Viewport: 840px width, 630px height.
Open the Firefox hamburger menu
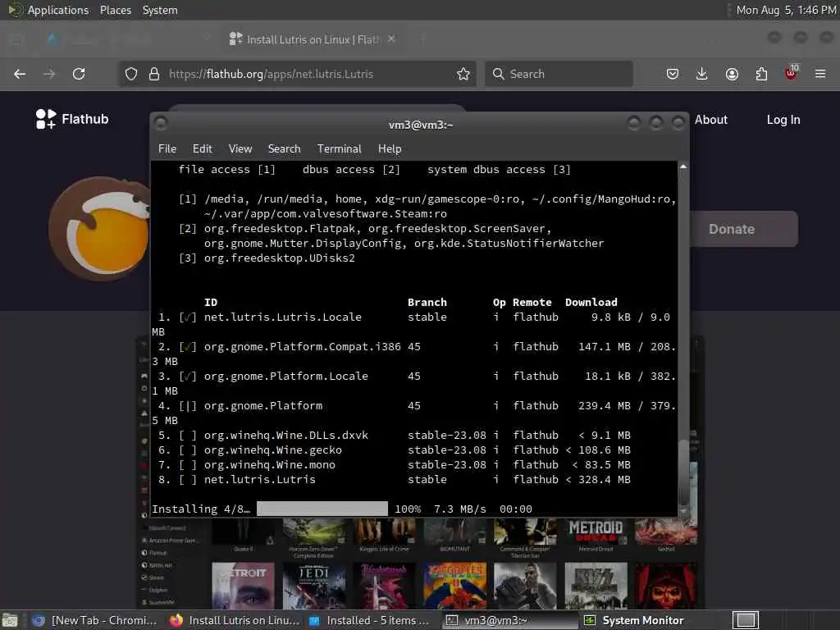click(x=820, y=74)
